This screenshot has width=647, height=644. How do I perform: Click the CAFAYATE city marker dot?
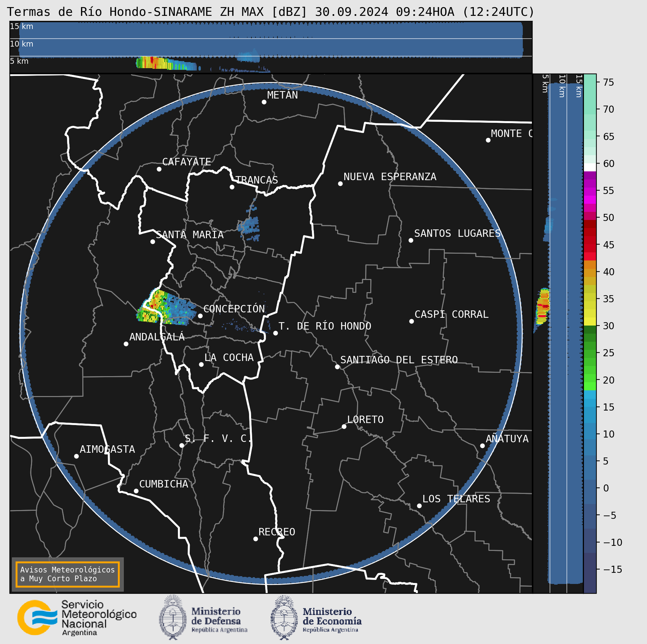click(159, 169)
